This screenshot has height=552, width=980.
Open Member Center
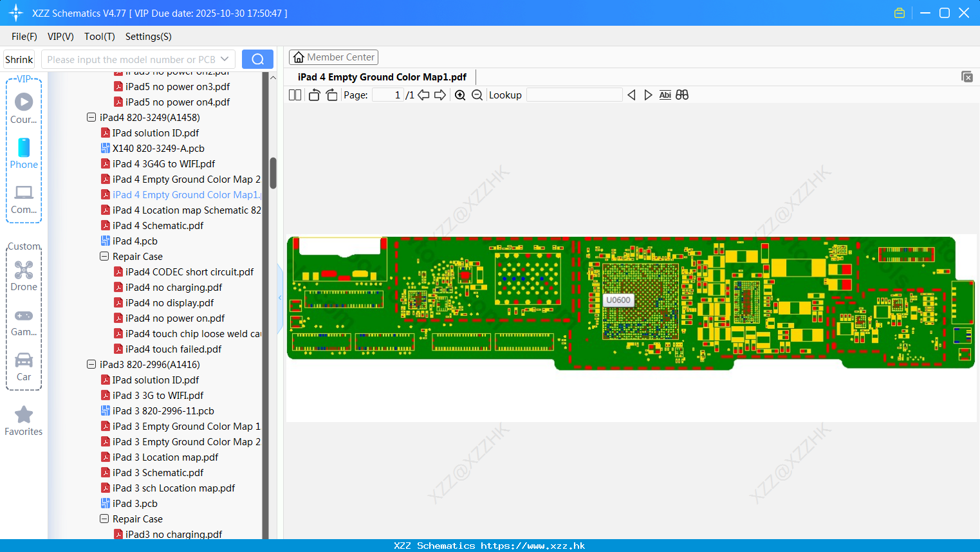(x=333, y=57)
